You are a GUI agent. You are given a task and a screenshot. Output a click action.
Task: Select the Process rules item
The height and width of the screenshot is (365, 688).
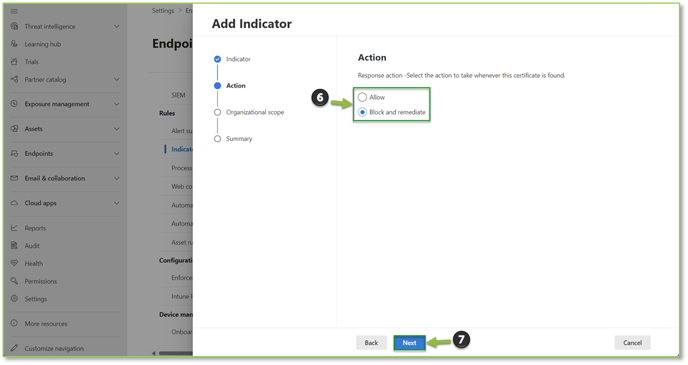[182, 168]
